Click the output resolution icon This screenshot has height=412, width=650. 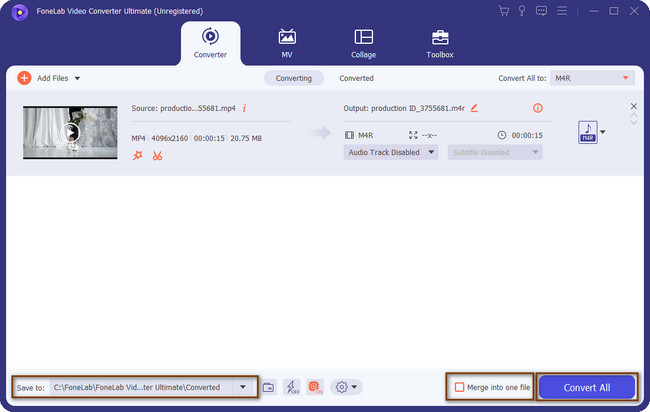[x=413, y=135]
